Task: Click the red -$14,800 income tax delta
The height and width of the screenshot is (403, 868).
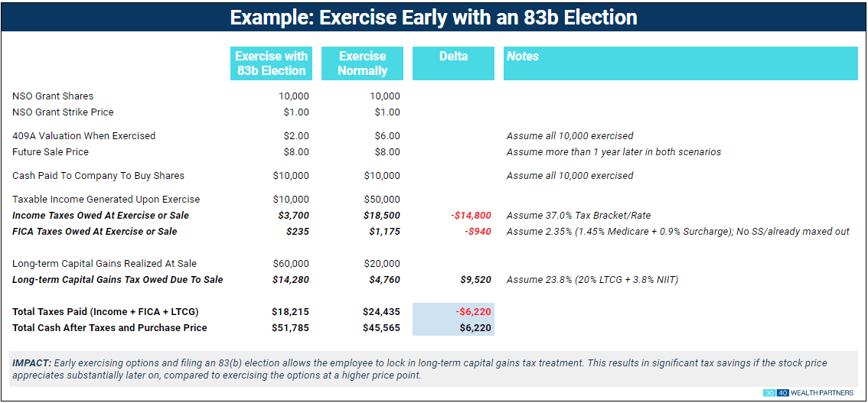Action: [471, 216]
